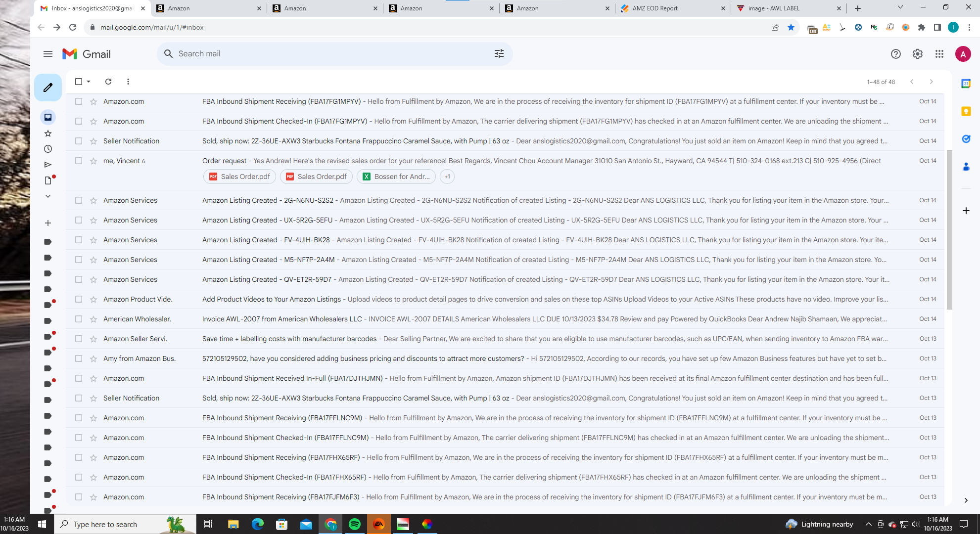Open the Drafts icon in sidebar

point(48,180)
